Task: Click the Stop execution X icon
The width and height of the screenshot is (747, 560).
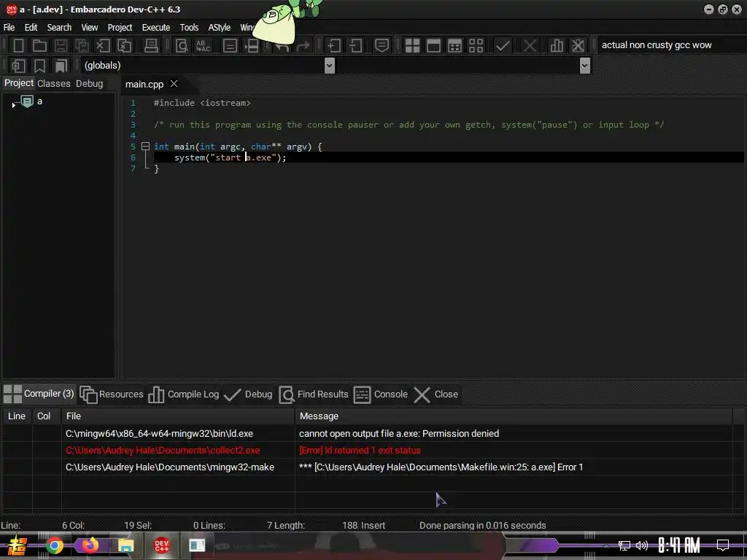Action: click(530, 46)
